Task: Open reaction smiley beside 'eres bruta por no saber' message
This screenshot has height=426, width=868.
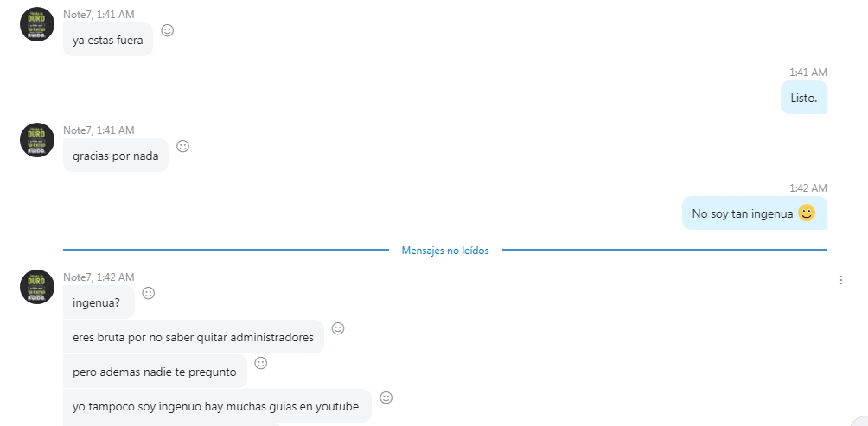Action: [338, 328]
